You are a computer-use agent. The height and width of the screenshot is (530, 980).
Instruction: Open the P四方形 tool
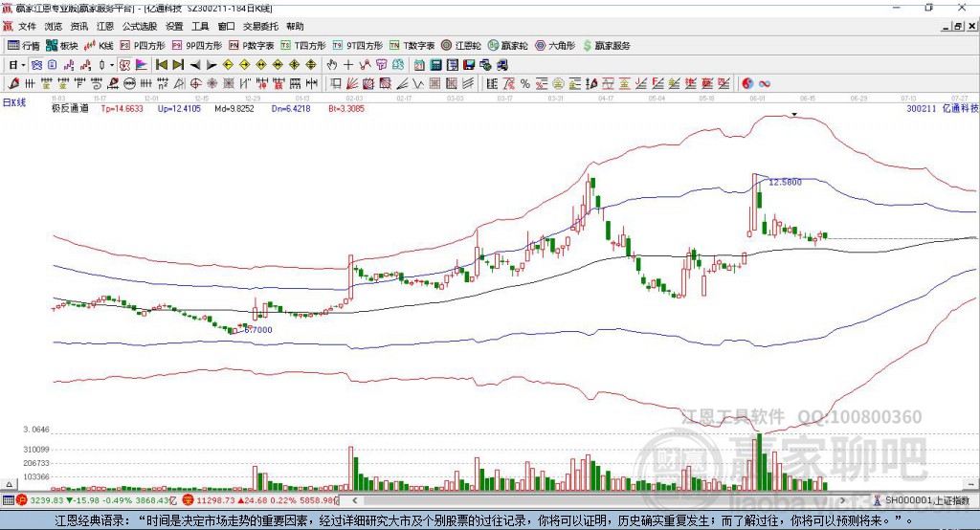143,46
